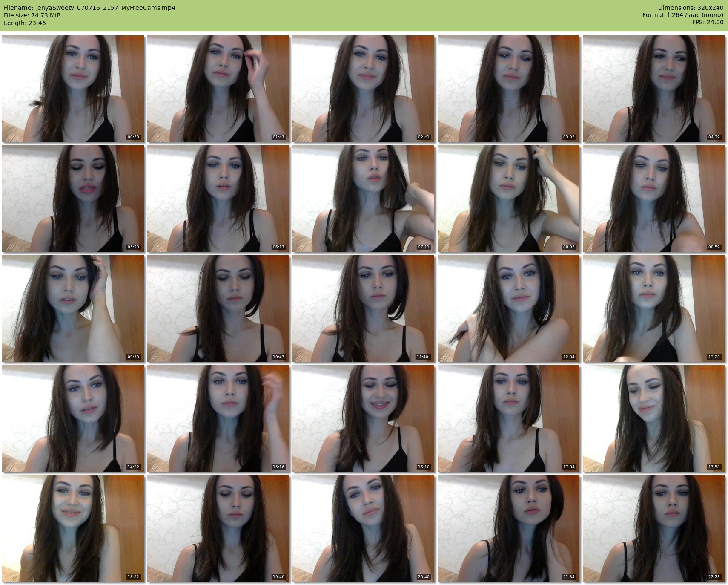The width and height of the screenshot is (728, 585).
Task: Select the thumbnail stamped 01:47
Action: 218,89
